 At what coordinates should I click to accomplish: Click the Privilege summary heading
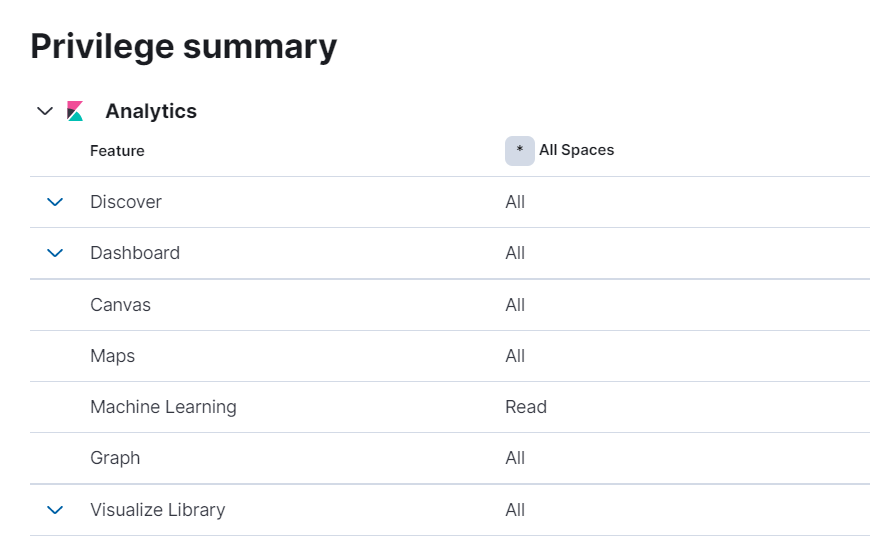tap(184, 47)
